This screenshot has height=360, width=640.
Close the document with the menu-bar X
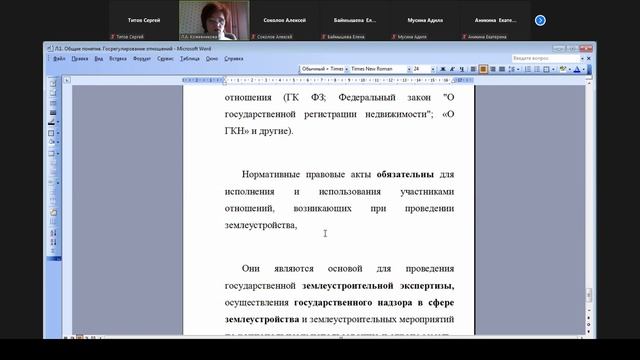pos(589,59)
